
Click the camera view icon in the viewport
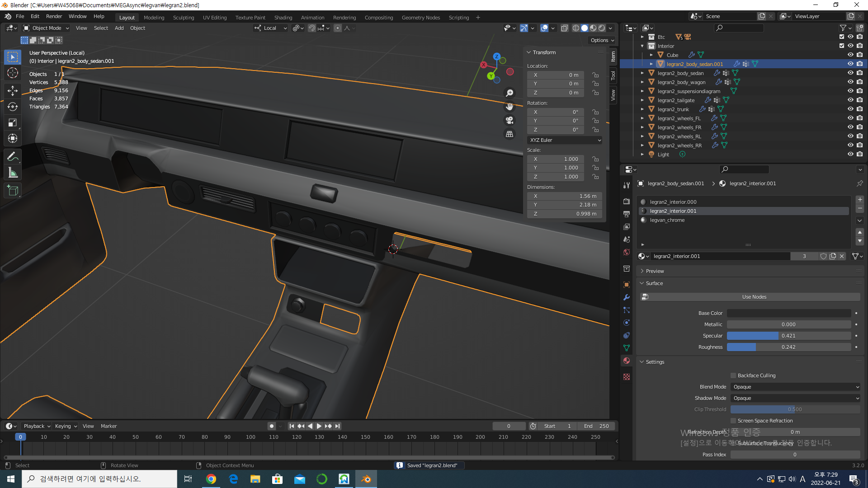pos(509,120)
